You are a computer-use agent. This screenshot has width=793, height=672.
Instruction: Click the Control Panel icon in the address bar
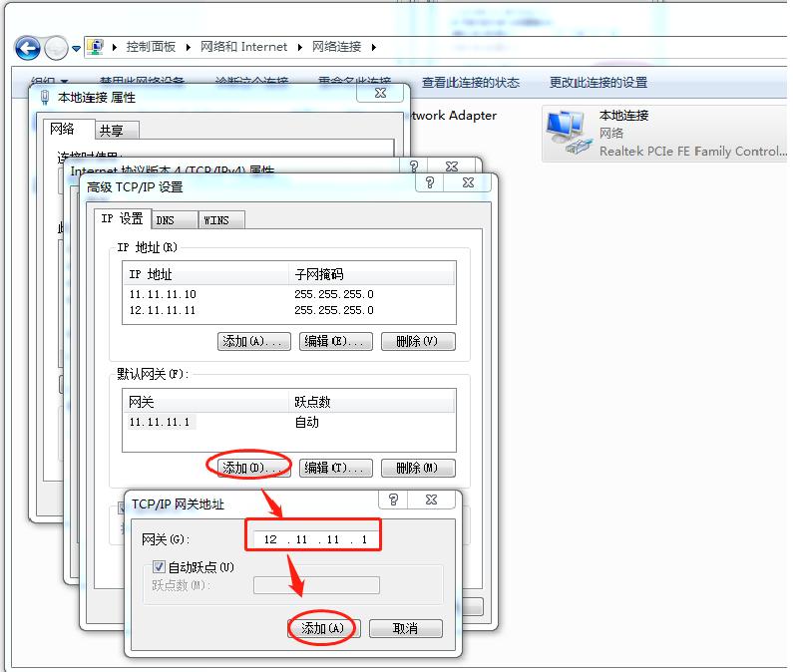pyautogui.click(x=95, y=47)
